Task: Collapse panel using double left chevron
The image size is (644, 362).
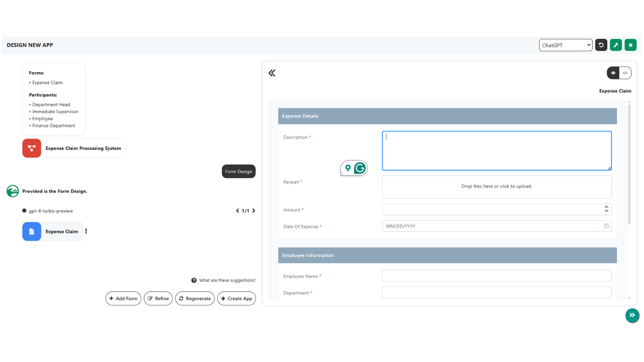Action: pyautogui.click(x=272, y=73)
